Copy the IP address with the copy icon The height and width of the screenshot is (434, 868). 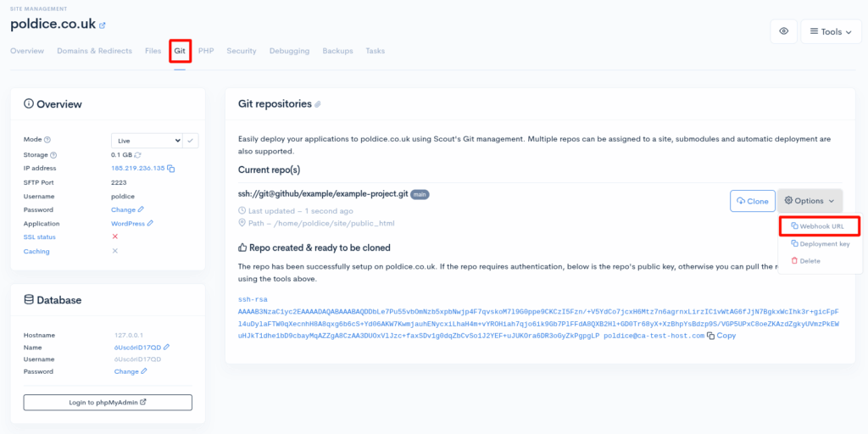171,169
